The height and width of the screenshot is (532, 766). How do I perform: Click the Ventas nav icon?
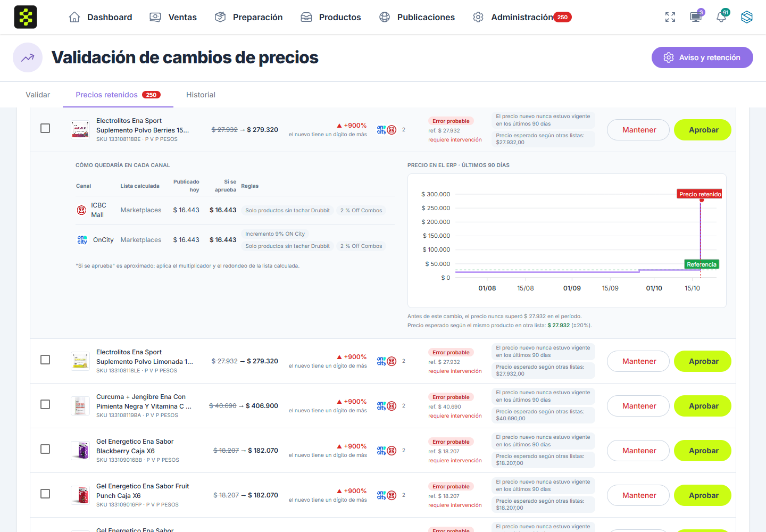tap(155, 17)
